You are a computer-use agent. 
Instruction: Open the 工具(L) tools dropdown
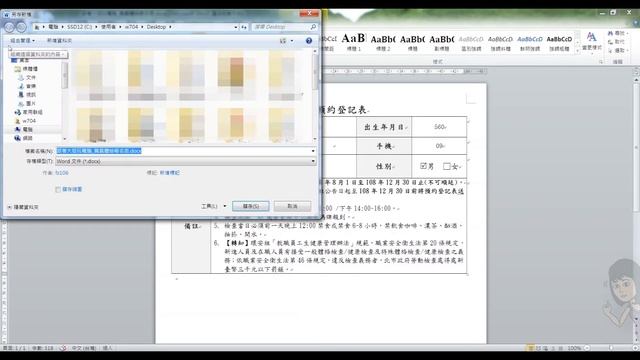213,206
